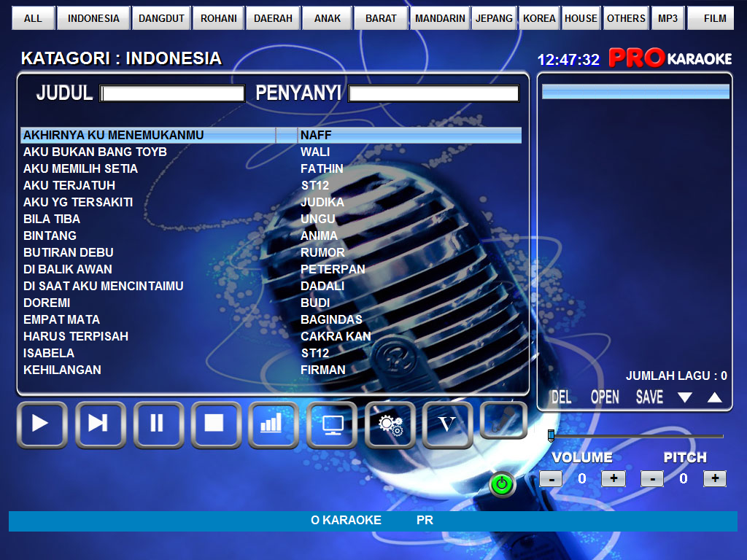Switch to the HOUSE tab
The image size is (747, 560).
581,18
